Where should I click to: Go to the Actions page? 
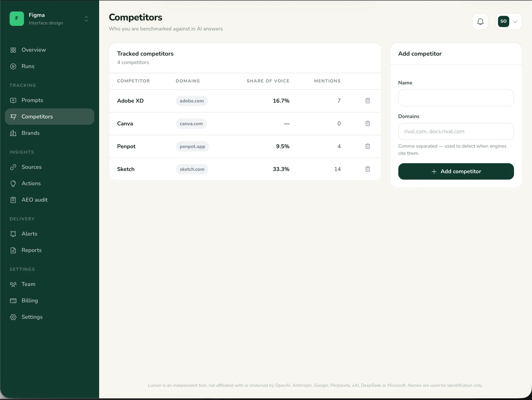coord(49,183)
